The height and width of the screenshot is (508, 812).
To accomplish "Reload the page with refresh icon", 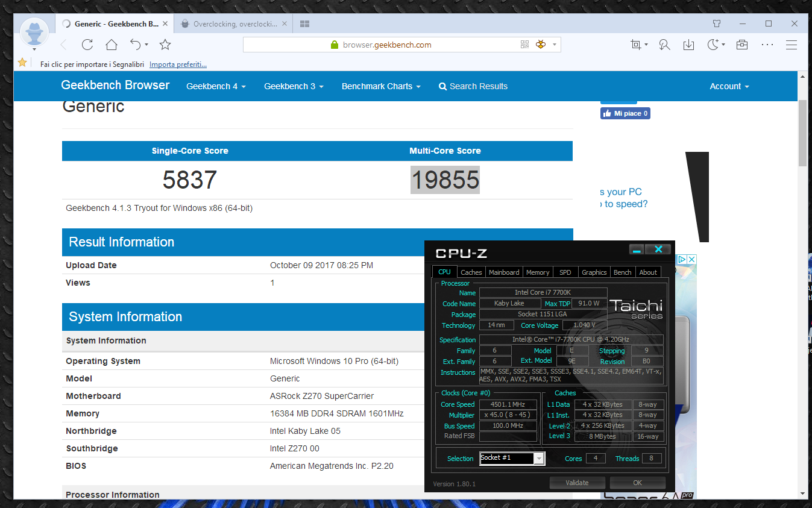I will [x=87, y=45].
